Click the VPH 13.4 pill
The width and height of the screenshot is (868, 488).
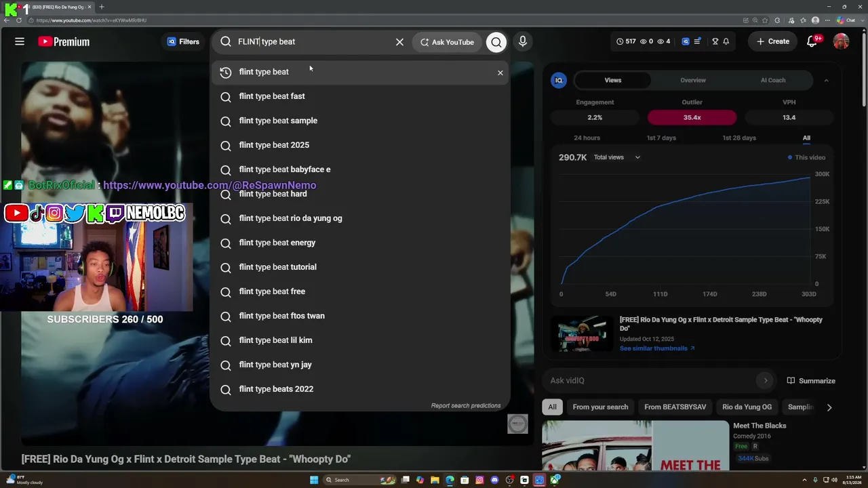click(789, 117)
